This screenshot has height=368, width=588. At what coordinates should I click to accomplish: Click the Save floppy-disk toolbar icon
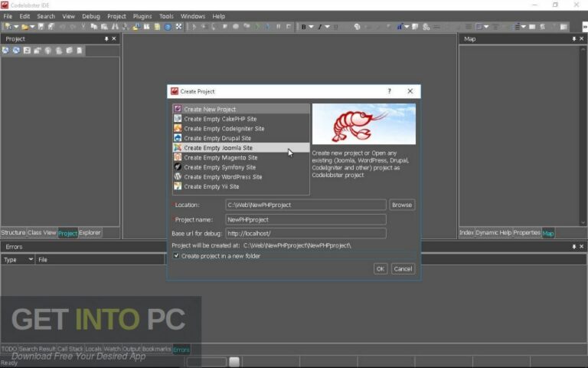click(41, 27)
